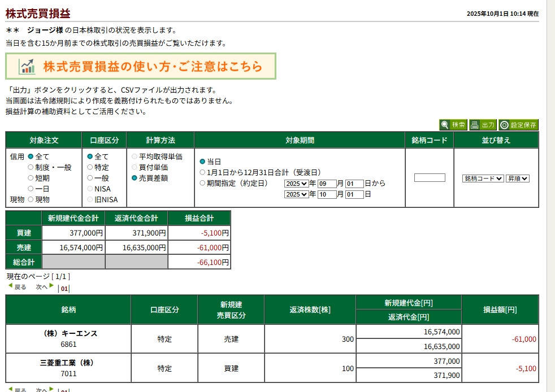This screenshot has width=555, height=392.
Task: Select 短期 margin order radio button
Action: tap(31, 178)
